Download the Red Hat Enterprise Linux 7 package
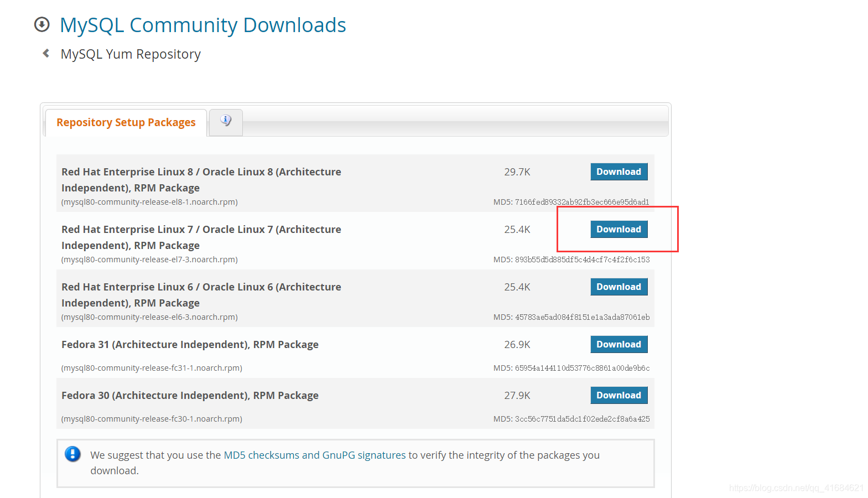The width and height of the screenshot is (868, 498). [619, 229]
